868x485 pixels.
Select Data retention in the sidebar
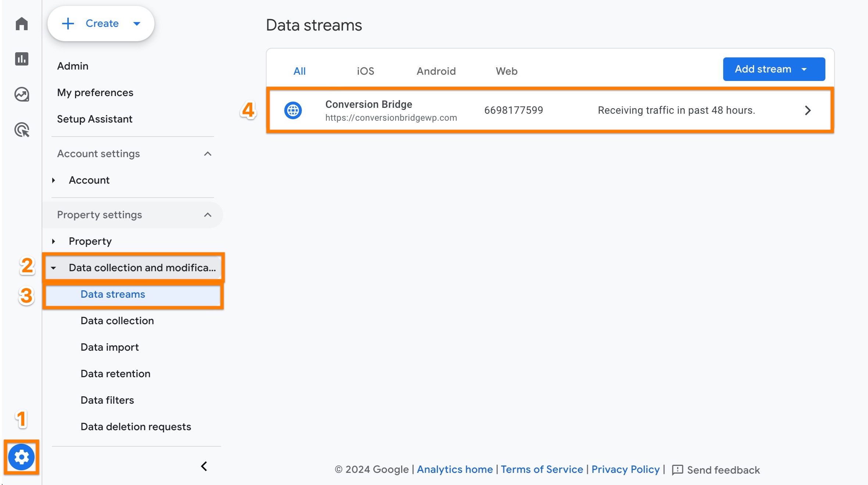115,374
